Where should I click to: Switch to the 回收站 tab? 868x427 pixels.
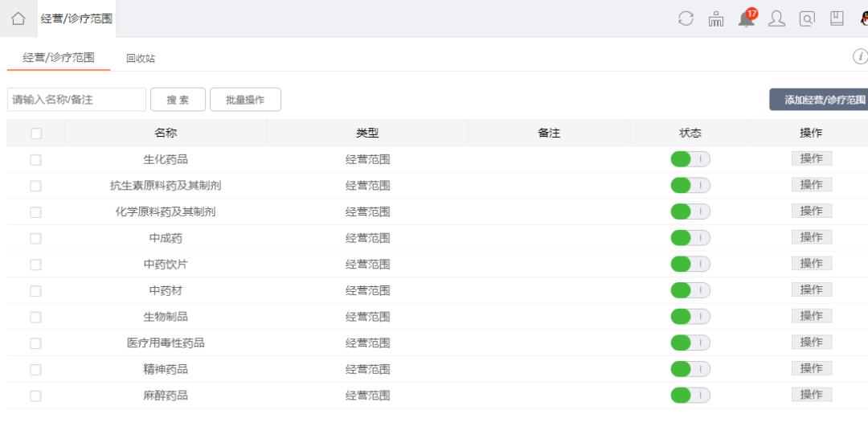[x=141, y=58]
